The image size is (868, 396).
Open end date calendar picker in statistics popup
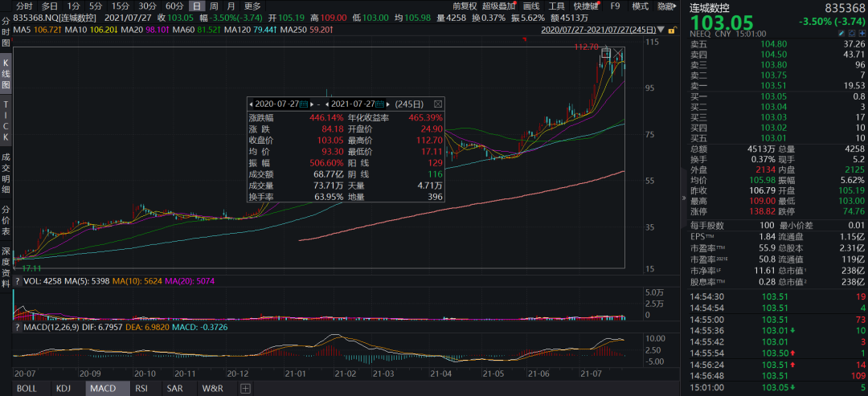pos(379,104)
